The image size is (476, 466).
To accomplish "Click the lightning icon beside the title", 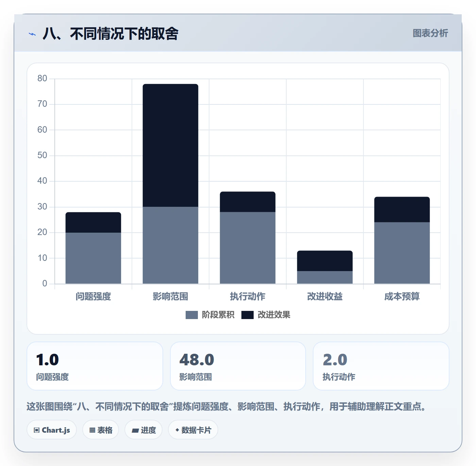I will coord(32,34).
